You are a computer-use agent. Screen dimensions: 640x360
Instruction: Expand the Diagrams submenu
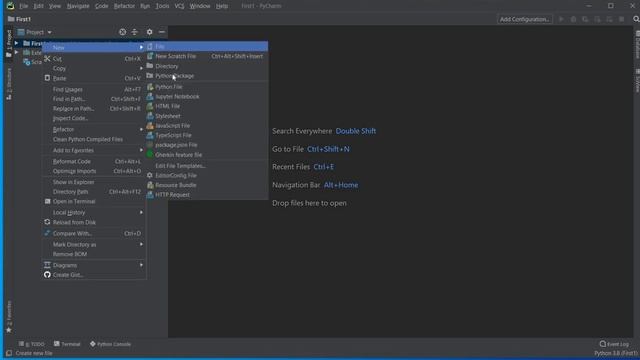tap(94, 265)
